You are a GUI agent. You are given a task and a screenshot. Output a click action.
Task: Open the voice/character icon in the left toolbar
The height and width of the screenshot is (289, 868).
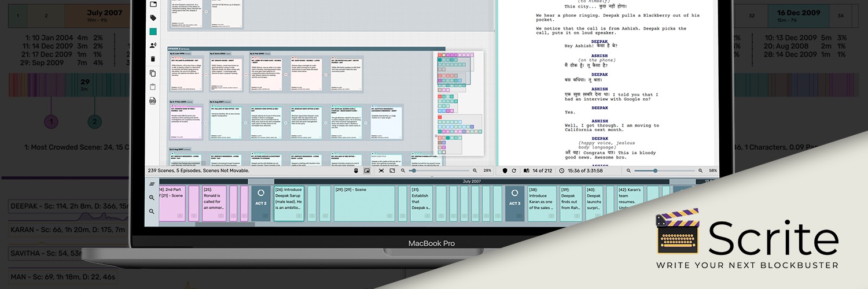point(153,45)
